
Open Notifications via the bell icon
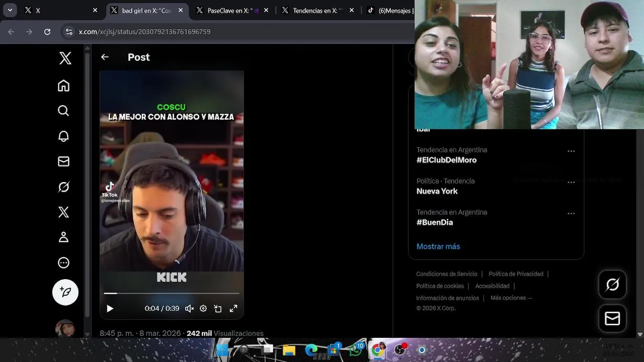[63, 136]
